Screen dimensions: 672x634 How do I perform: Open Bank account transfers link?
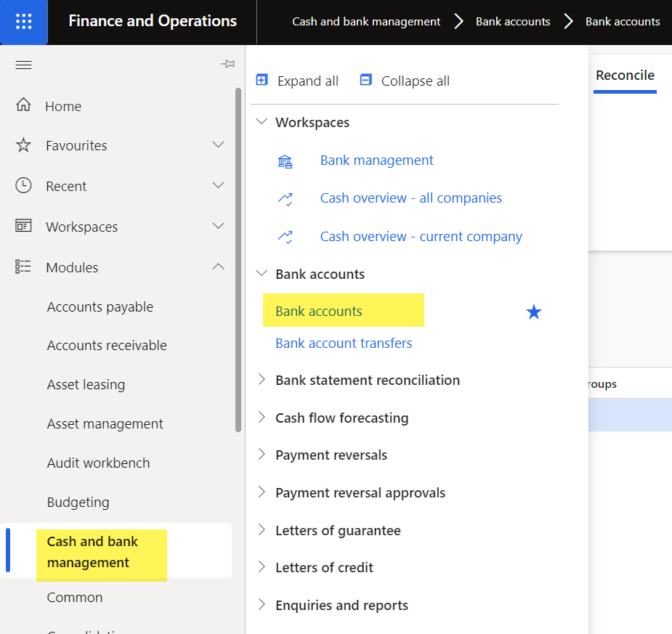[344, 343]
